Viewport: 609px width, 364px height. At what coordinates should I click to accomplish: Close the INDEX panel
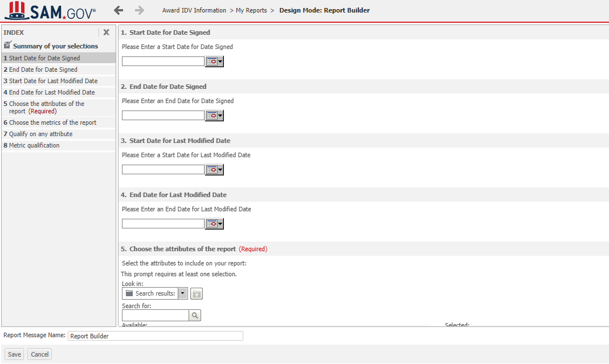pyautogui.click(x=106, y=32)
